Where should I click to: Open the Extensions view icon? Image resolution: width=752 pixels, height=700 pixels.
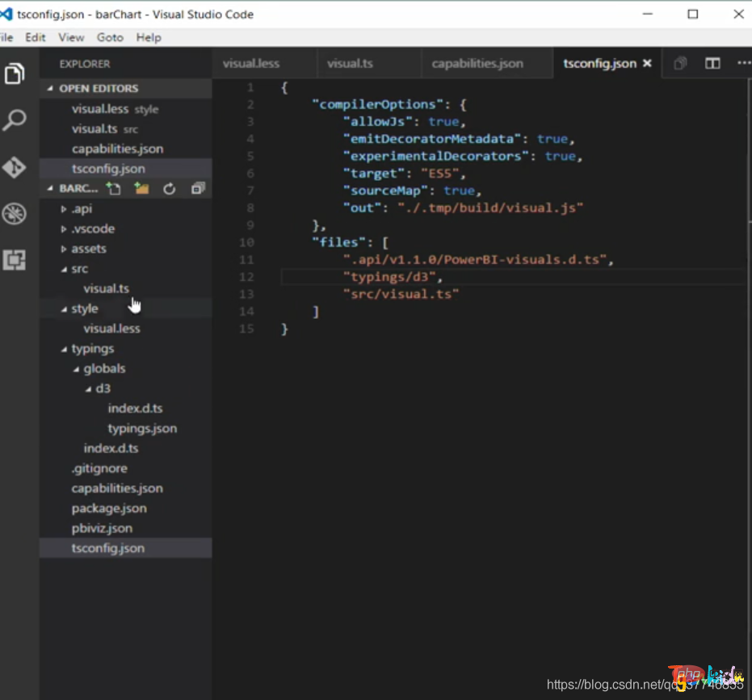click(x=15, y=260)
